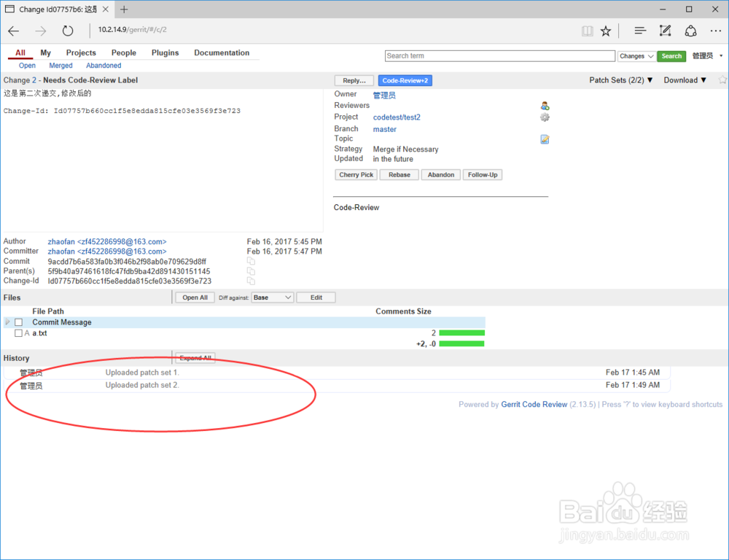This screenshot has width=729, height=560.
Task: Click inside the search term field
Action: click(x=499, y=55)
